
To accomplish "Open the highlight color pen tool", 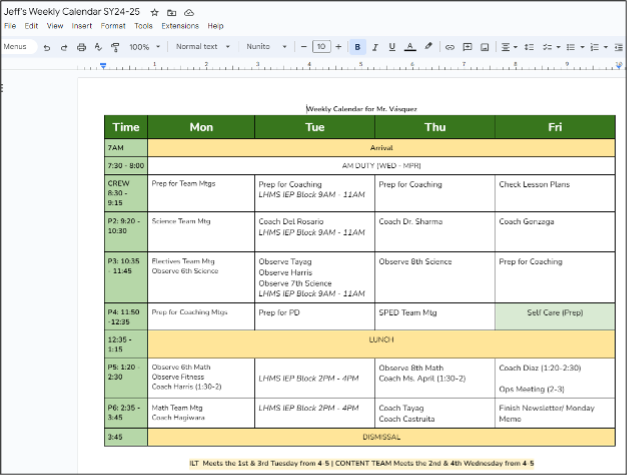I will [x=428, y=47].
